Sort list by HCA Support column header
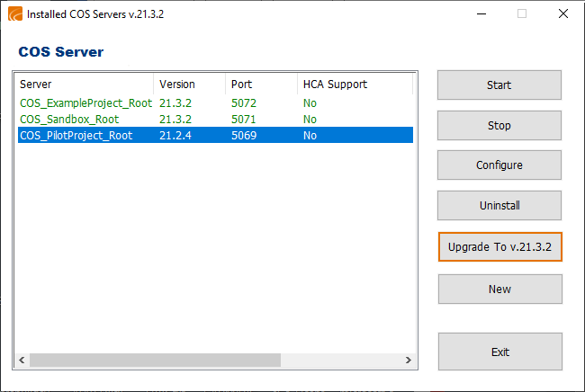Viewport: 585px width, 392px height. 355,85
